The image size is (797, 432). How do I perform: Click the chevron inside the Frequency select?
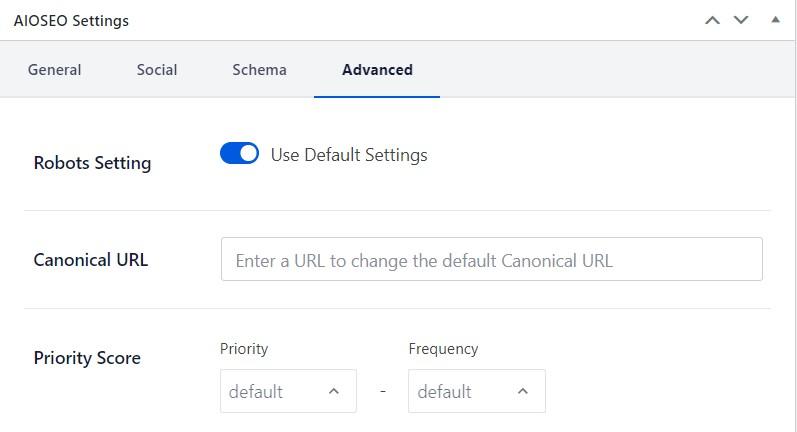point(523,391)
